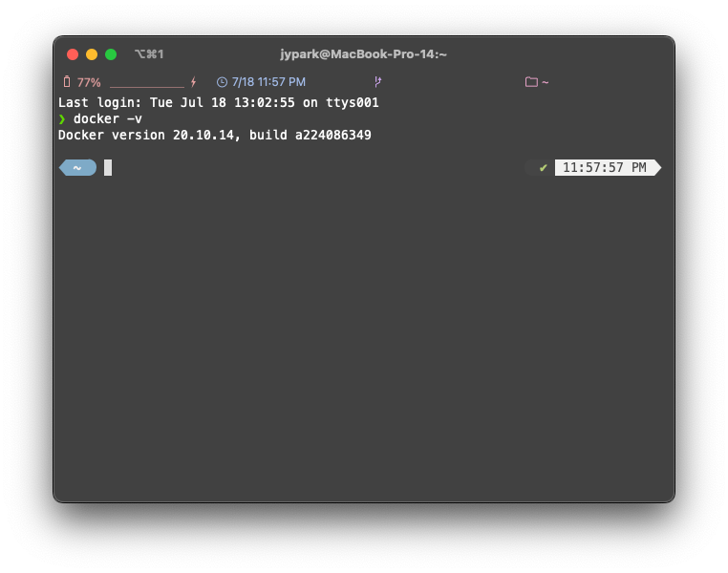This screenshot has height=573, width=728.
Task: Click the battery icon in status bar
Action: pyautogui.click(x=67, y=82)
